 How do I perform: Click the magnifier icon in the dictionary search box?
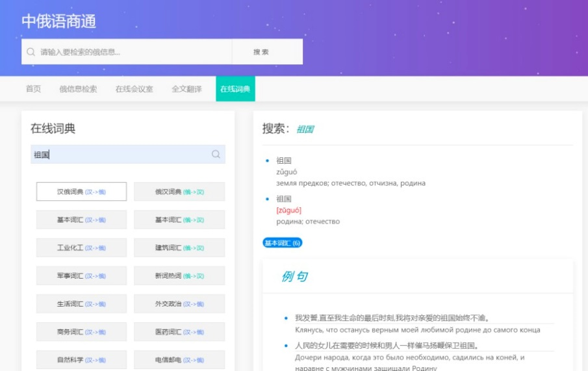(216, 155)
